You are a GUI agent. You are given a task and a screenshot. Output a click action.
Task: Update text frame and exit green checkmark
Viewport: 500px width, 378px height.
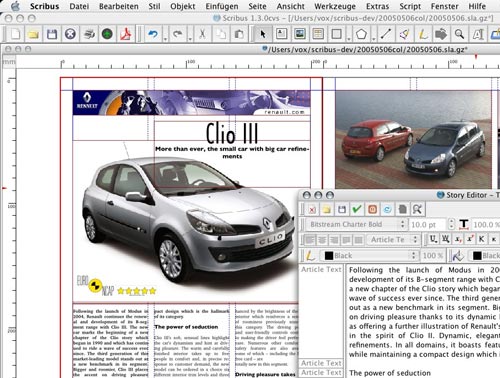(357, 209)
